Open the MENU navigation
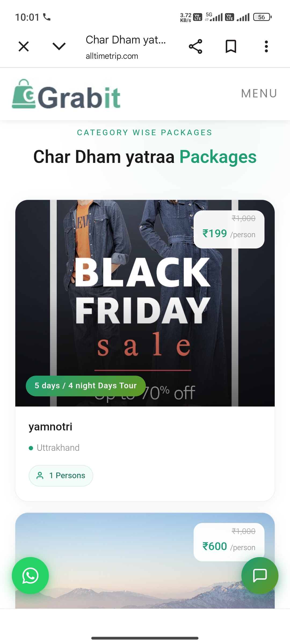This screenshot has width=290, height=644. tap(259, 94)
